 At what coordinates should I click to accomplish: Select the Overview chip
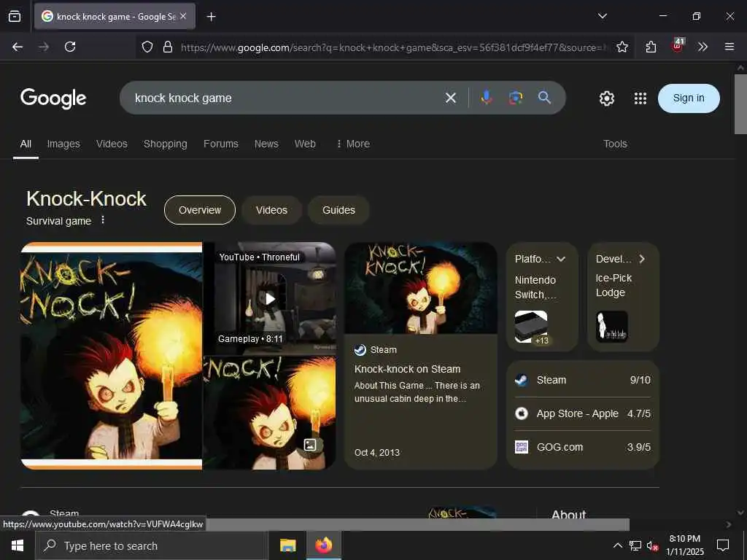(200, 210)
